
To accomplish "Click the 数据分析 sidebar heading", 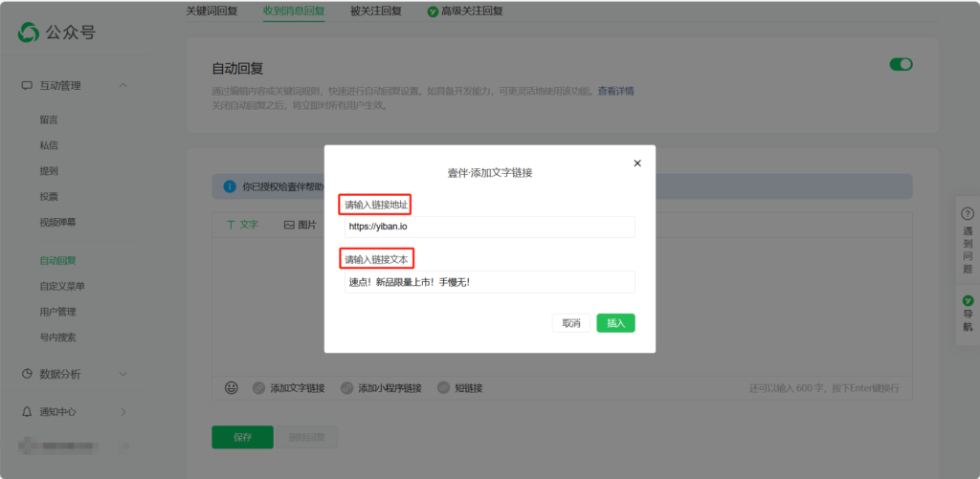I will point(60,374).
